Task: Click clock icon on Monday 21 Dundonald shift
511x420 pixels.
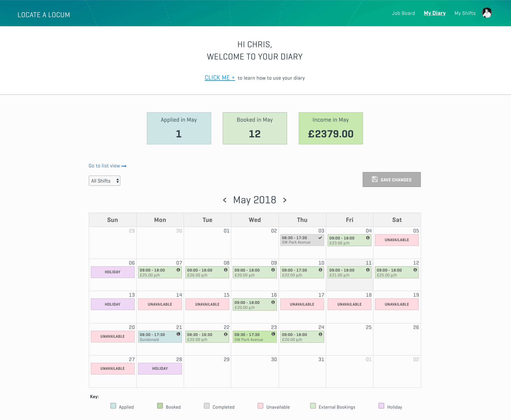Action: [x=178, y=334]
